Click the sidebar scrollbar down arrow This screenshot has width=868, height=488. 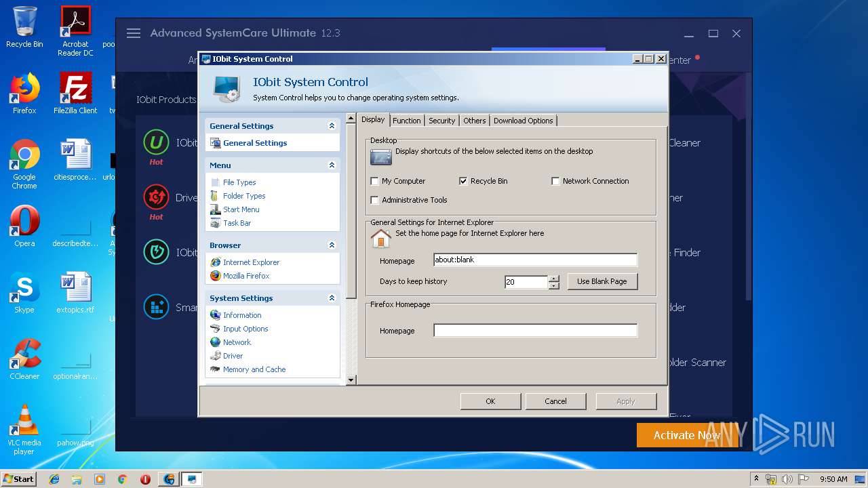pyautogui.click(x=351, y=380)
